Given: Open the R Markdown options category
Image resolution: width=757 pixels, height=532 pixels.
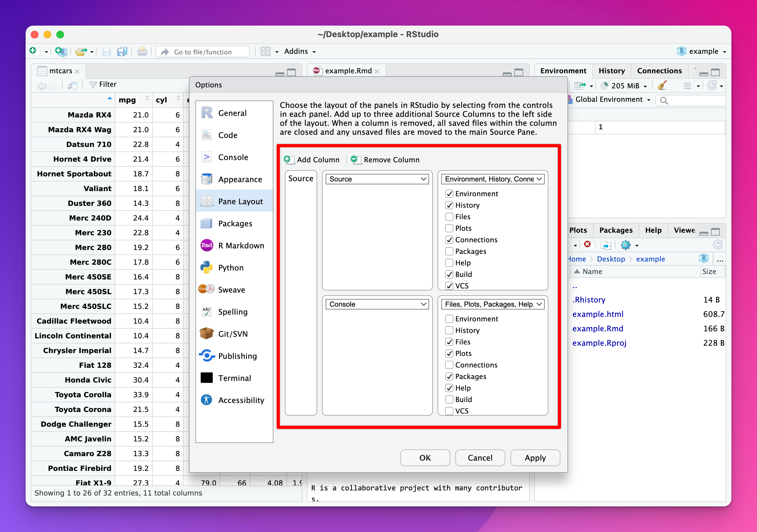Looking at the screenshot, I should pos(234,246).
